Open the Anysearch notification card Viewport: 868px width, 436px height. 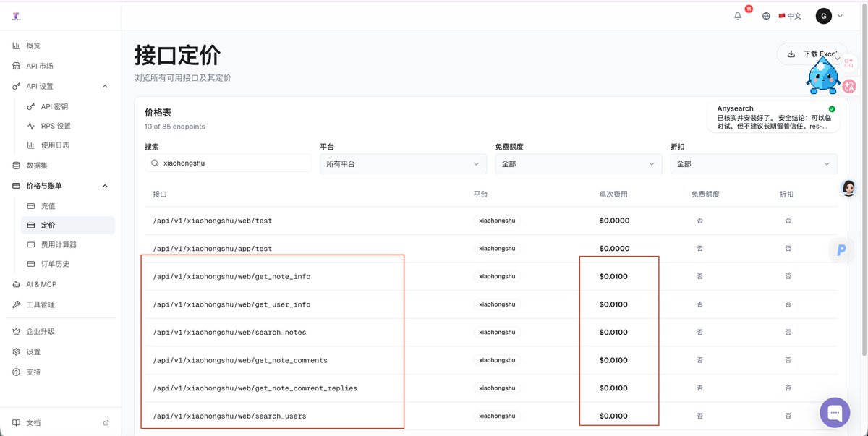774,116
